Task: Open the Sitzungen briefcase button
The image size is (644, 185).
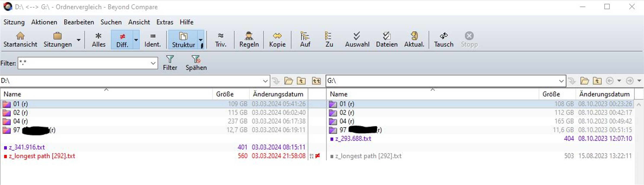Action: click(58, 40)
